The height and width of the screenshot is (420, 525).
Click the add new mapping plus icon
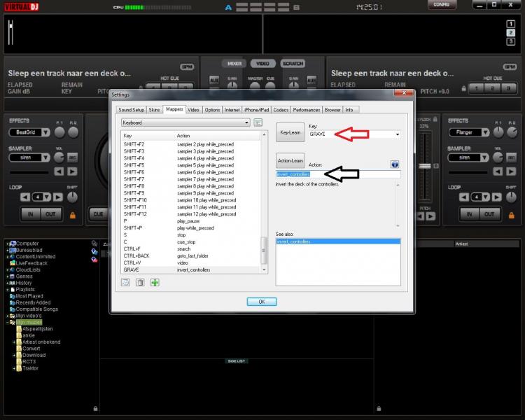pyautogui.click(x=155, y=282)
